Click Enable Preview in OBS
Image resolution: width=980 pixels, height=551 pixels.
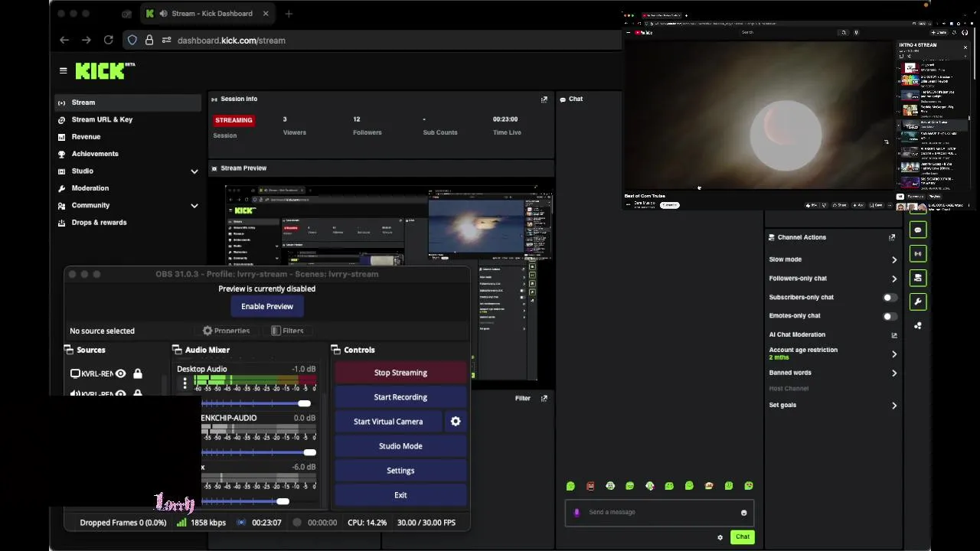pyautogui.click(x=267, y=306)
